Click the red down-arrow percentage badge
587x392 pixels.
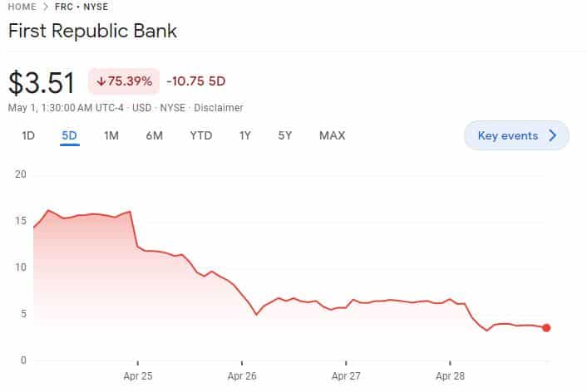click(124, 81)
